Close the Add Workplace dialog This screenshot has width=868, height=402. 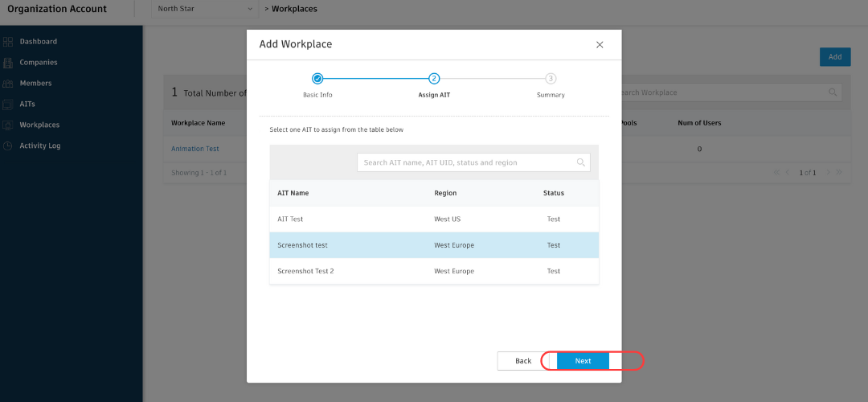pos(600,45)
